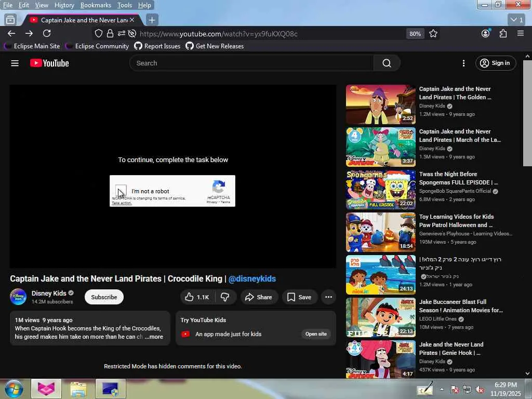Open Eclipse Community bookmark
The image size is (532, 399).
coord(98,46)
